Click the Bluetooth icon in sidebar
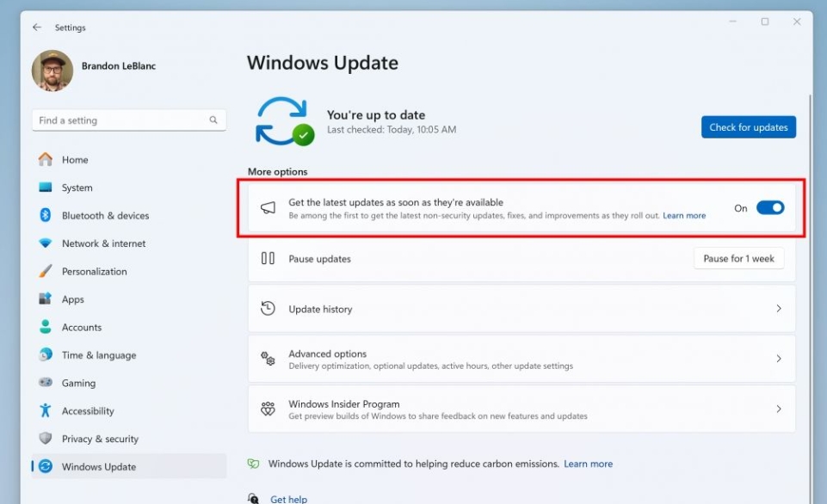The width and height of the screenshot is (827, 504). tap(46, 215)
